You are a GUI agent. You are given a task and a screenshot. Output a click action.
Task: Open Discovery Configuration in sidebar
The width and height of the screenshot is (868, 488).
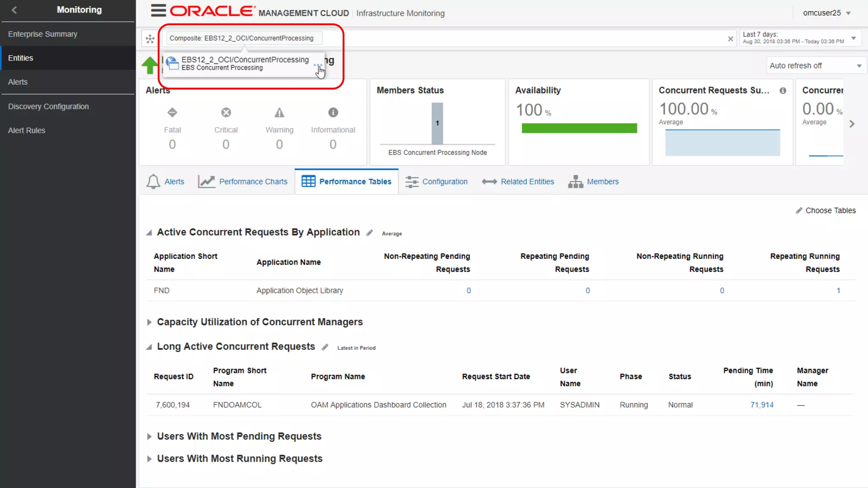tap(68, 107)
